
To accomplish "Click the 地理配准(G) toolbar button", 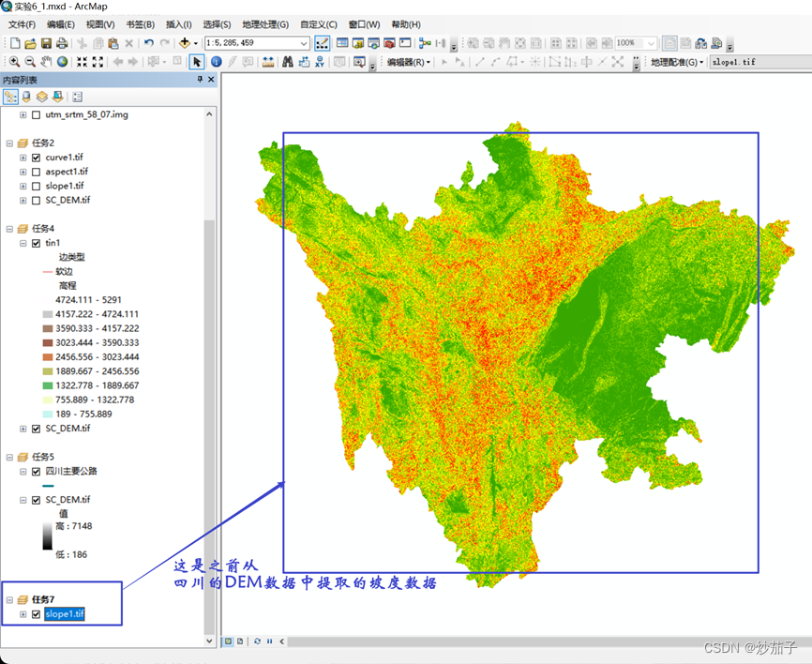I will coord(678,62).
